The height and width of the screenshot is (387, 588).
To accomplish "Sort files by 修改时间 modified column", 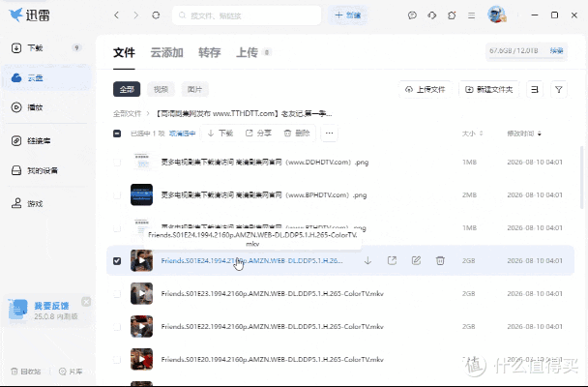I will (x=524, y=134).
